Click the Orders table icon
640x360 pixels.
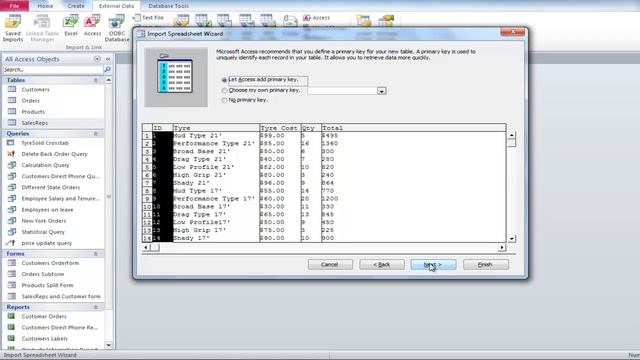click(x=12, y=100)
